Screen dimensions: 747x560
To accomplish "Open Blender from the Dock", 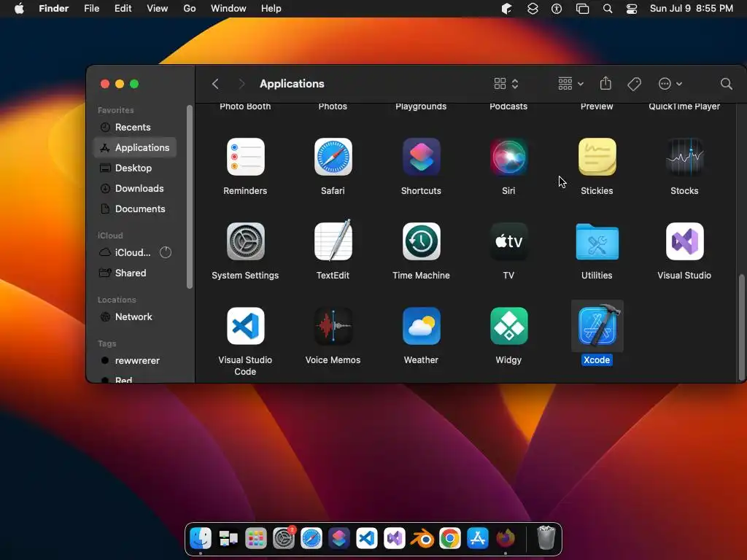I will point(422,539).
